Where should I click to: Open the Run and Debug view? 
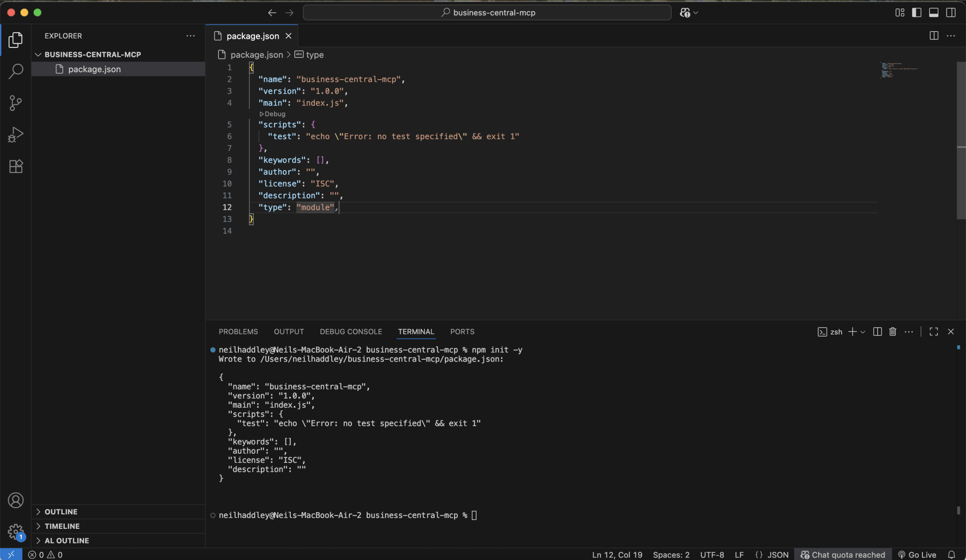[15, 134]
